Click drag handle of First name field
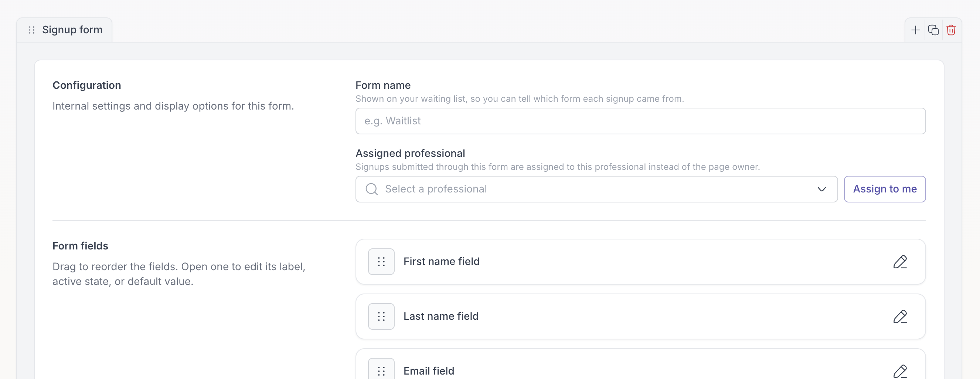The width and height of the screenshot is (980, 379). pyautogui.click(x=381, y=262)
